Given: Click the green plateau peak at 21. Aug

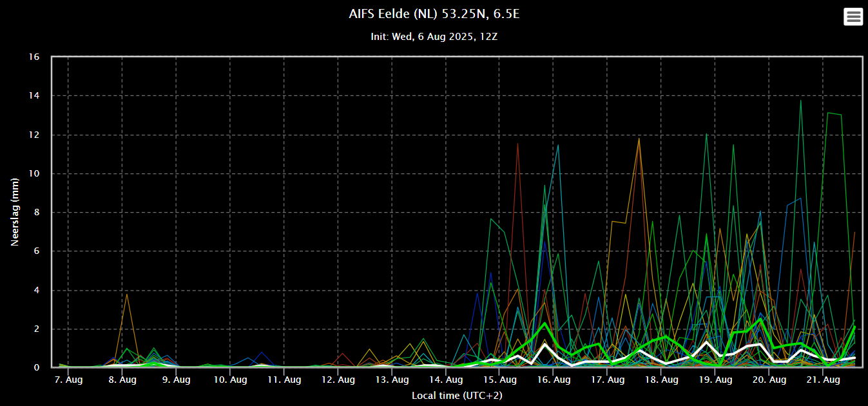Looking at the screenshot, I should click(834, 113).
